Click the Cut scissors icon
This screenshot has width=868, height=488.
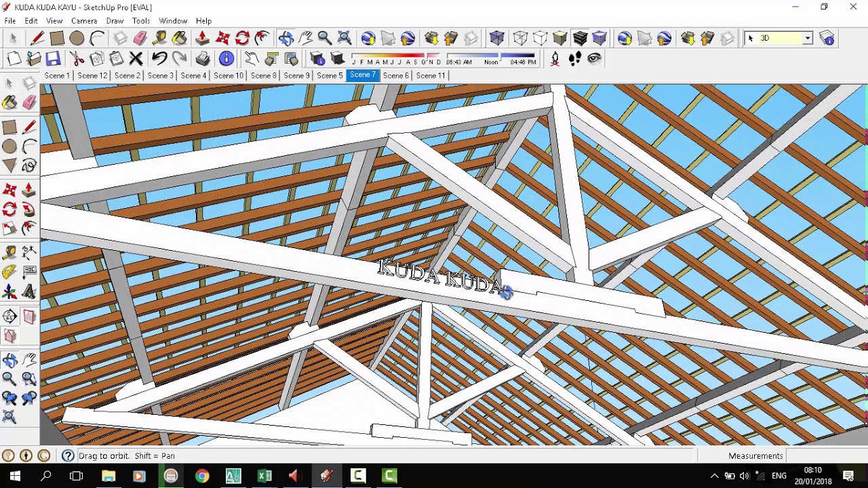tap(77, 58)
